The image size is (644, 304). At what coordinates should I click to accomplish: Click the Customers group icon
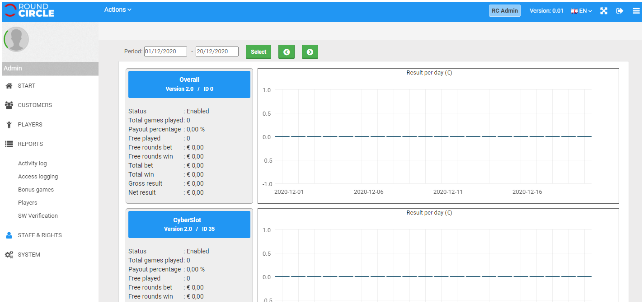pos(9,105)
